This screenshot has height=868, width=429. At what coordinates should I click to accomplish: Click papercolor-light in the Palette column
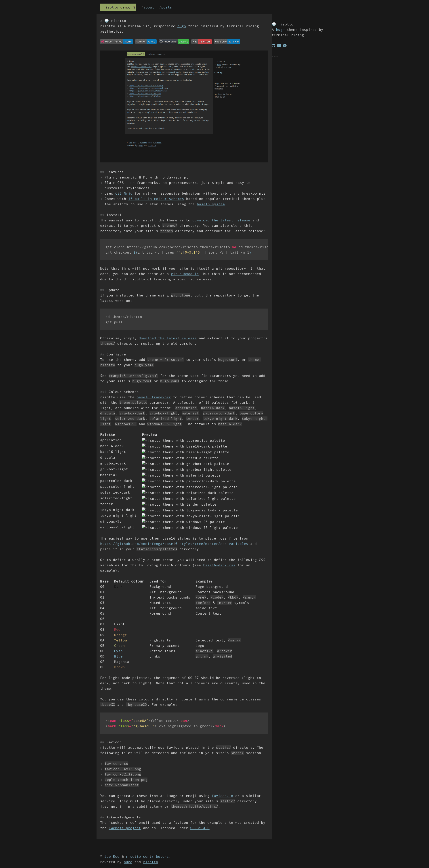pyautogui.click(x=117, y=487)
